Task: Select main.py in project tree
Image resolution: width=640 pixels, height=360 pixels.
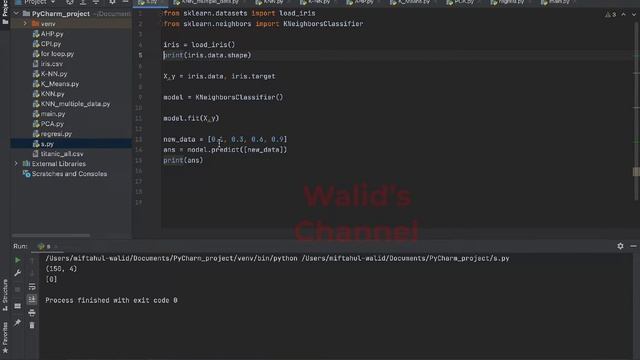Action: click(x=49, y=114)
